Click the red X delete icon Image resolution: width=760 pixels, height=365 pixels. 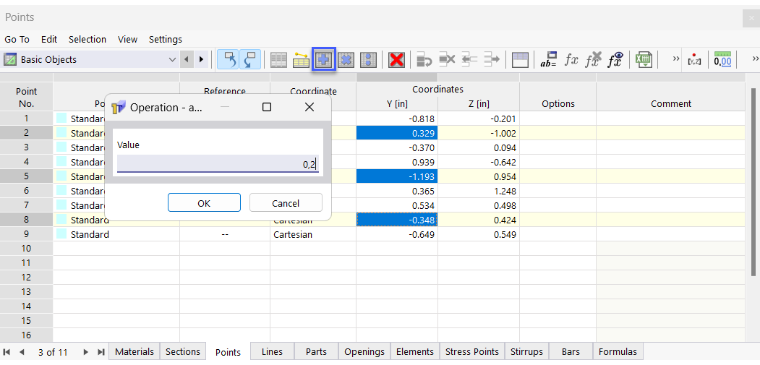(396, 60)
